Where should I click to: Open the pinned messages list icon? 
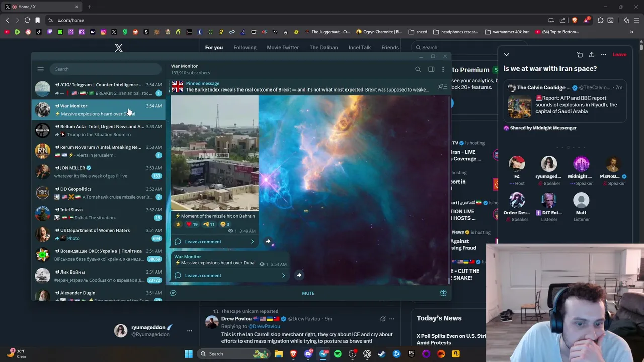442,86
